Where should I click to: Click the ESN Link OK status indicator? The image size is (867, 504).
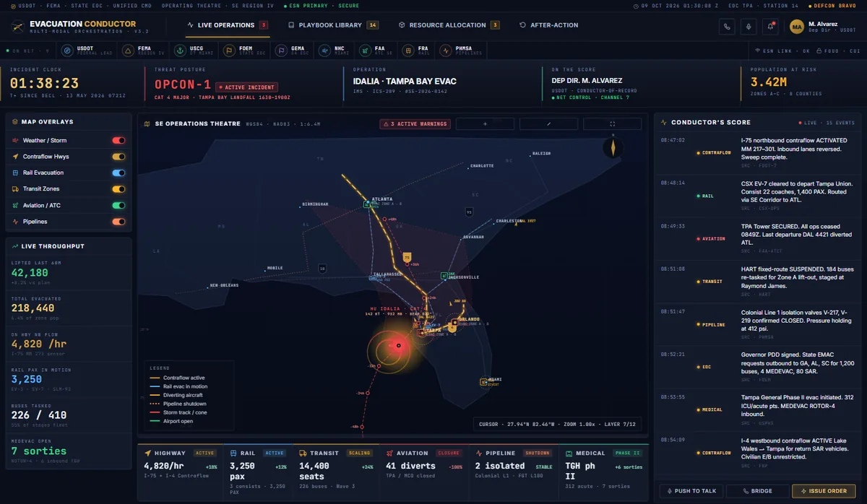[782, 51]
